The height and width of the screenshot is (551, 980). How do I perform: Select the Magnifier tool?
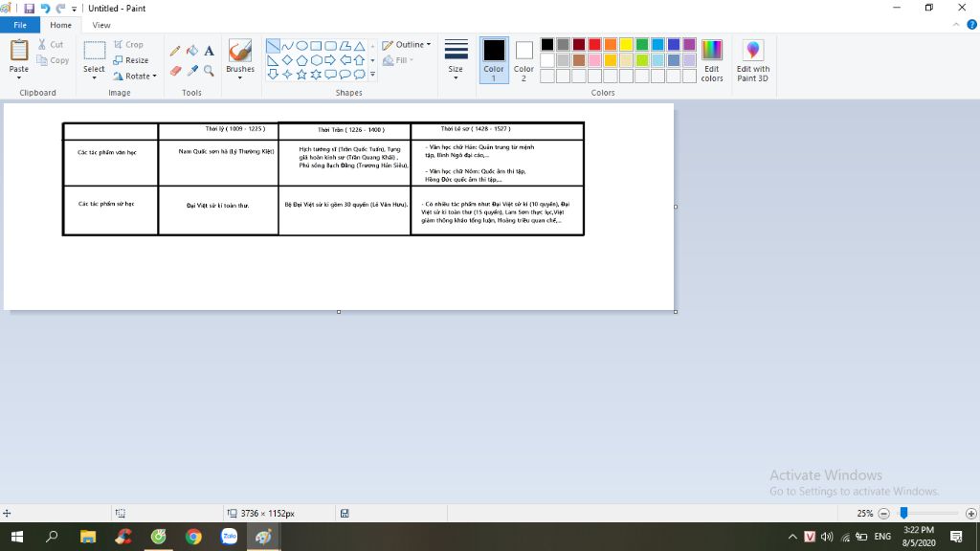[x=209, y=71]
